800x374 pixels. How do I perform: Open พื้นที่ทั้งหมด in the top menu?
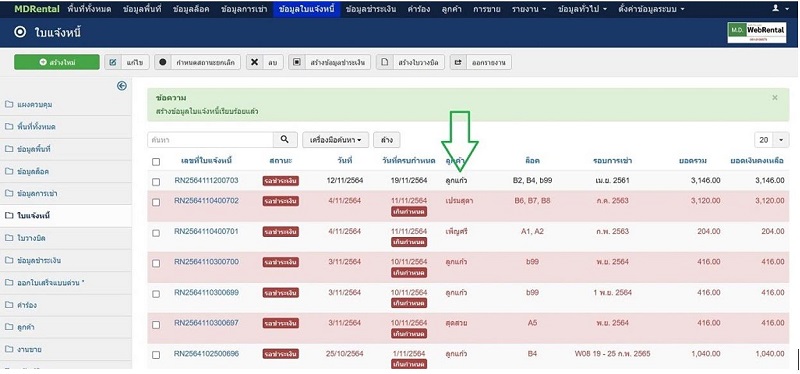pos(89,9)
